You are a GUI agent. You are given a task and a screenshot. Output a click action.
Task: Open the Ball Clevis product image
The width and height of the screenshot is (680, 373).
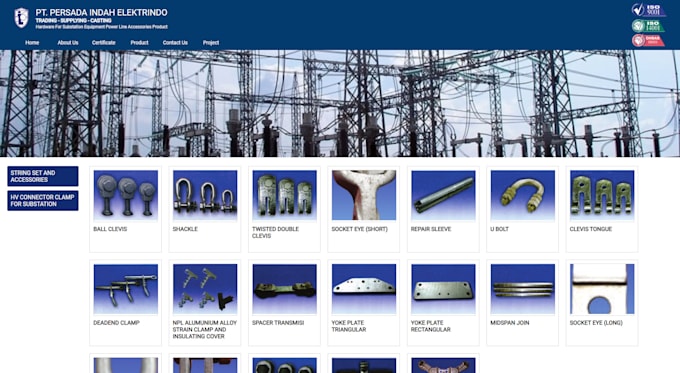(125, 195)
